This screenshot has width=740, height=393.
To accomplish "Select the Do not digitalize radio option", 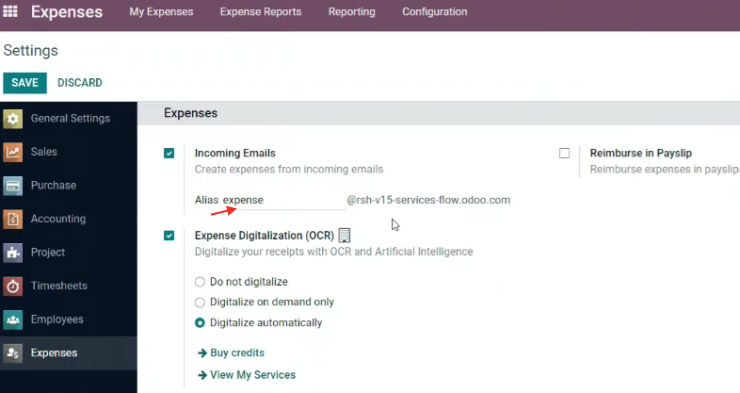I will 200,282.
